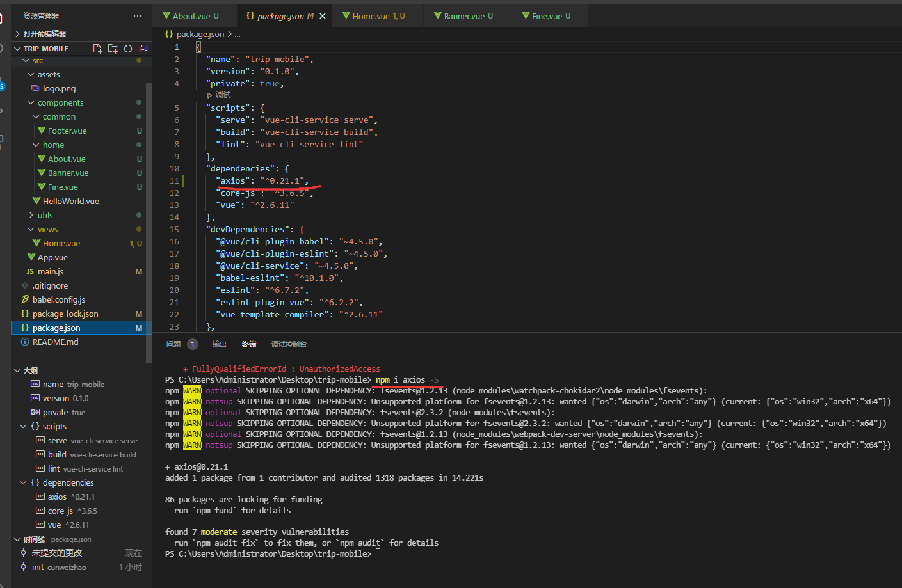This screenshot has width=902, height=588.
Task: Open Footer.vue from the file tree
Action: pos(67,131)
